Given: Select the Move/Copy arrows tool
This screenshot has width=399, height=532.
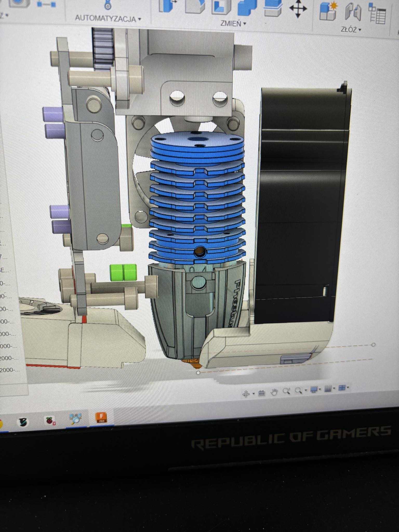Looking at the screenshot, I should [298, 9].
